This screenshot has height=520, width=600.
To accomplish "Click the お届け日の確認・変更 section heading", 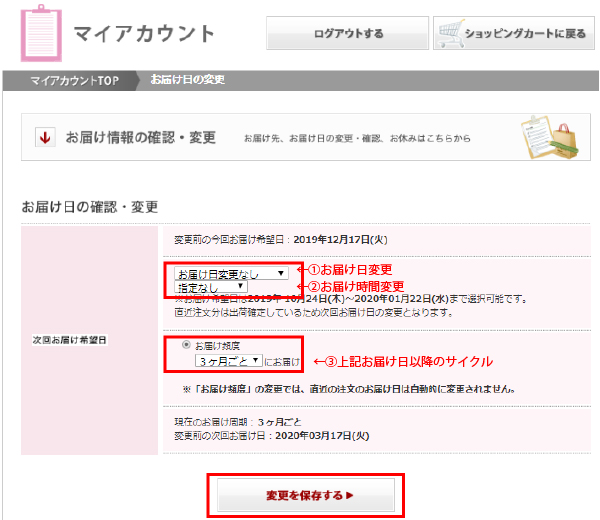I will (x=90, y=207).
